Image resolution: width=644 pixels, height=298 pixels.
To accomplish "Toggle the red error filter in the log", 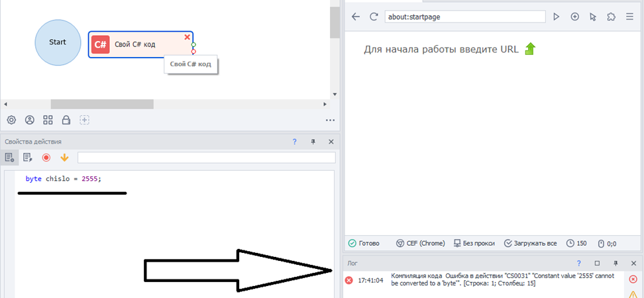I will [x=633, y=279].
